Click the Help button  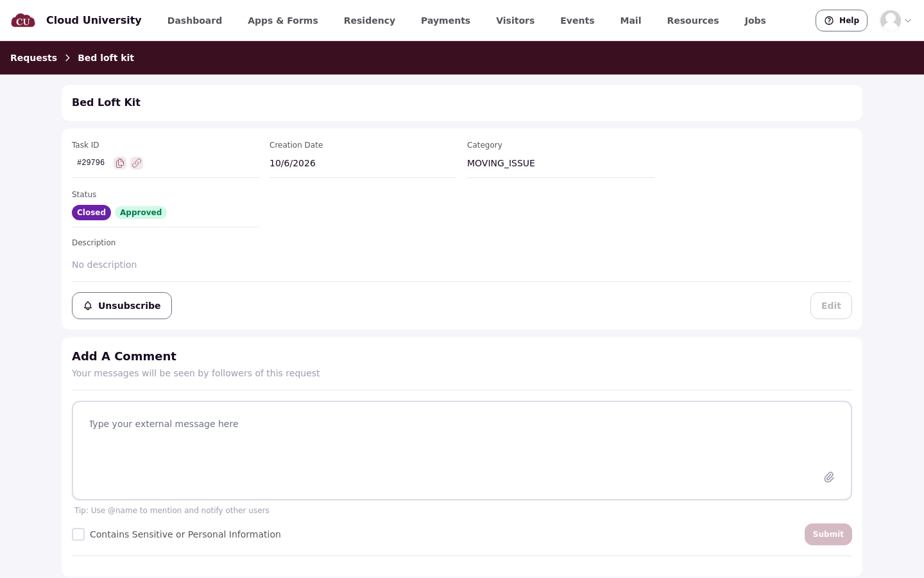pos(841,21)
